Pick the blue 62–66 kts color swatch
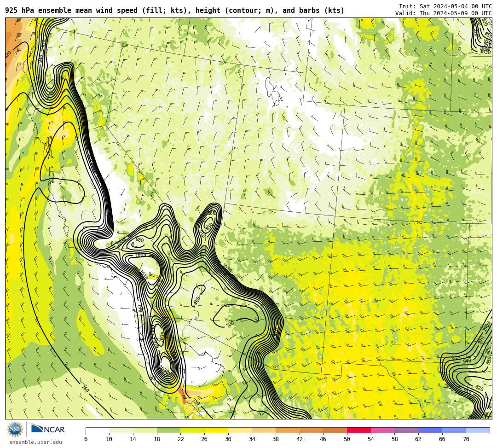This screenshot has height=448, width=497. (430, 430)
